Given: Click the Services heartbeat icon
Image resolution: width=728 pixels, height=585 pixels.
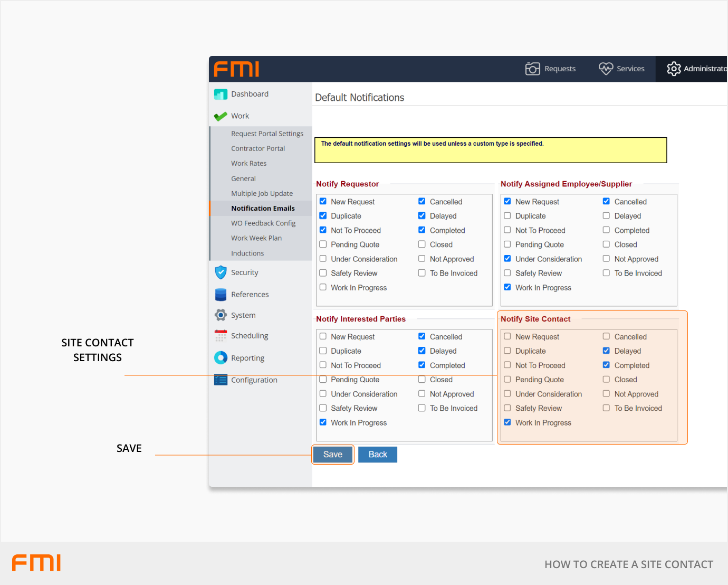Looking at the screenshot, I should [606, 69].
